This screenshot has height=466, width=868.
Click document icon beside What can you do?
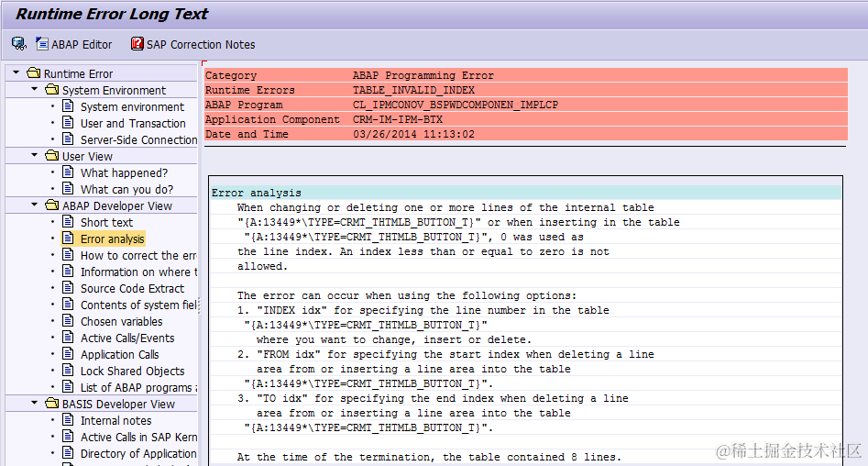(x=68, y=188)
